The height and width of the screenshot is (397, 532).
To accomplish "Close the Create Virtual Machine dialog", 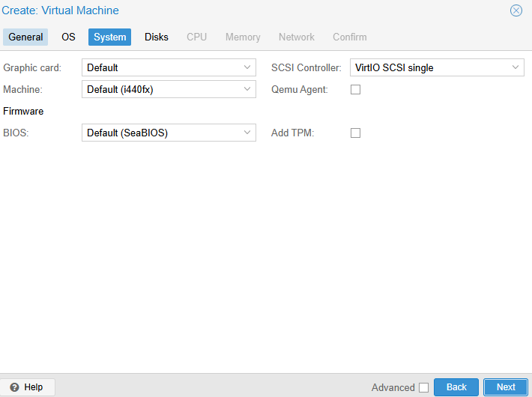I will tap(516, 10).
